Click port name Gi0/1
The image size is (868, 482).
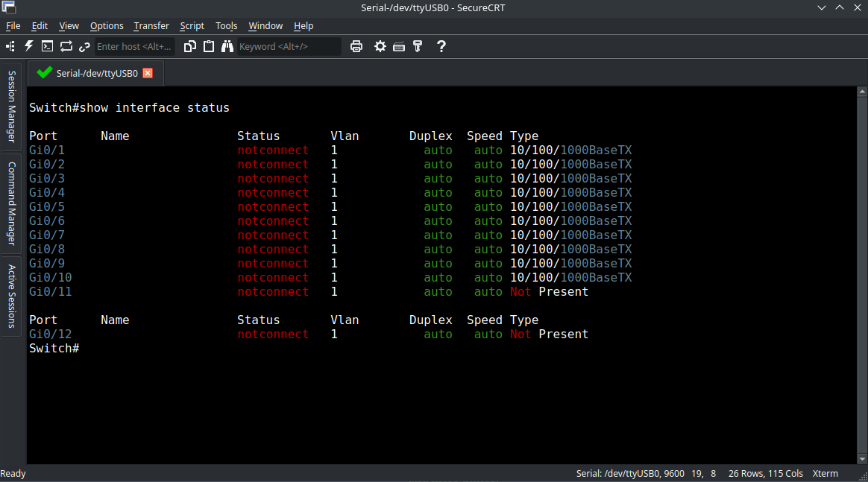pyautogui.click(x=47, y=150)
